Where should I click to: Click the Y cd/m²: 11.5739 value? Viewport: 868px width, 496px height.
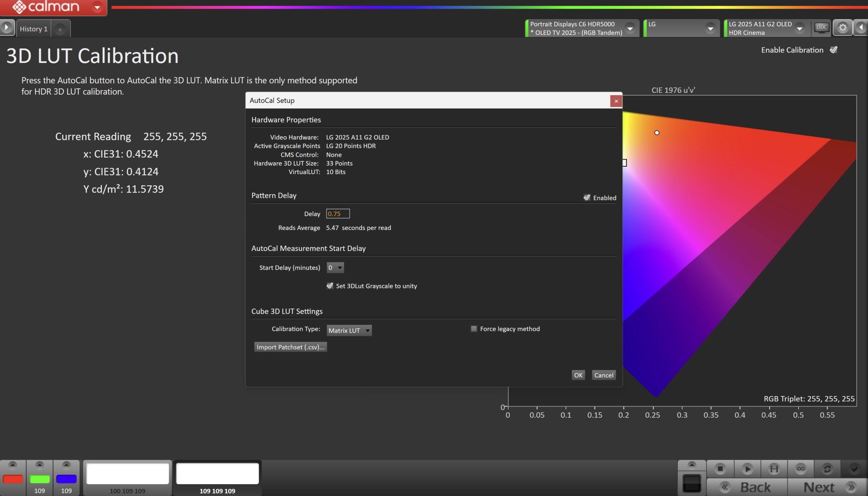(123, 189)
